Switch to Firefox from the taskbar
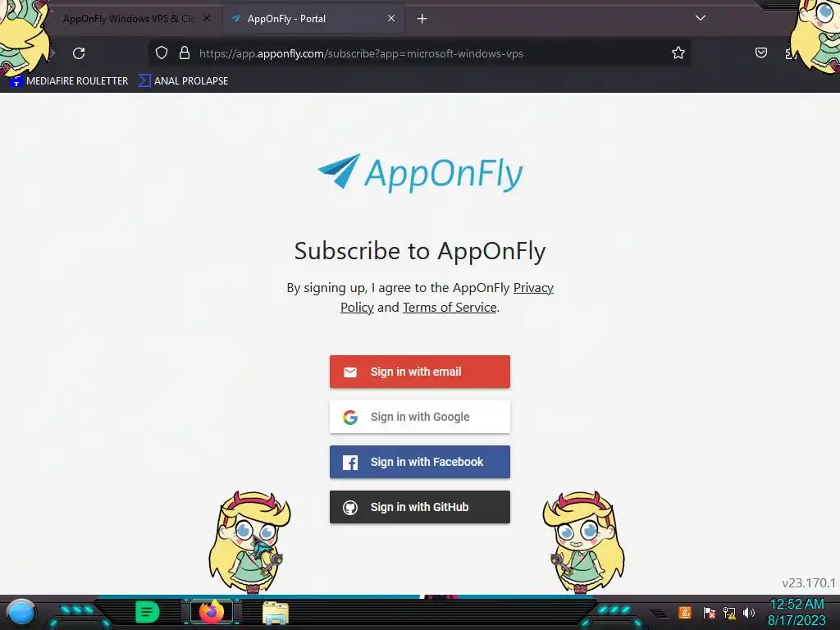Viewport: 840px width, 630px height. click(212, 612)
